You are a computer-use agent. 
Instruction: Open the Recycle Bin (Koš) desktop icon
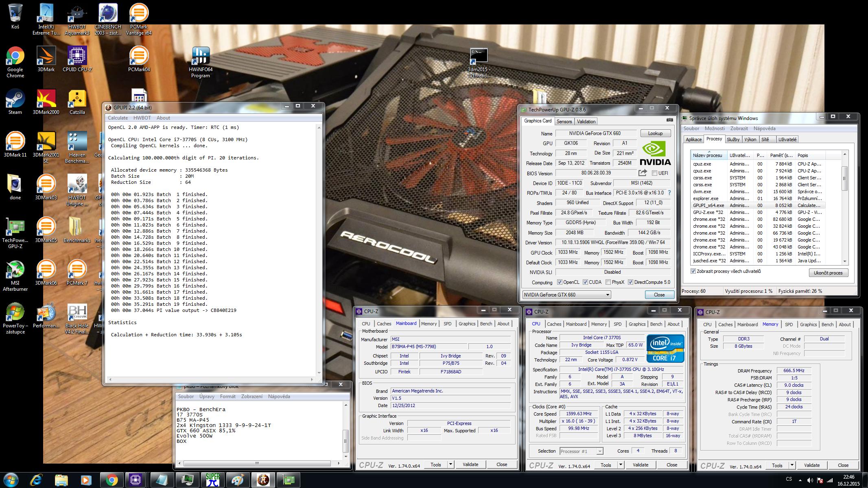pos(15,16)
